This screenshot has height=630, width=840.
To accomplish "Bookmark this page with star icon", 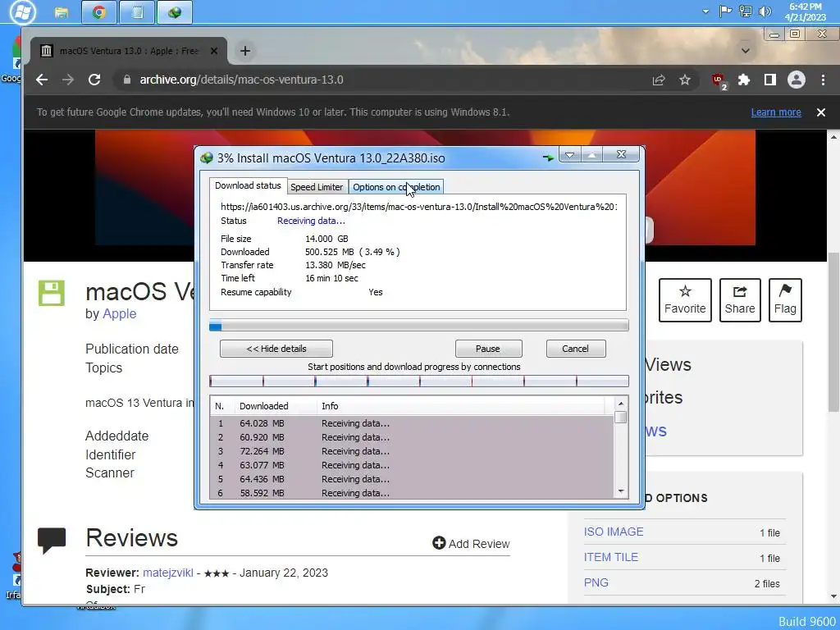I will [685, 80].
